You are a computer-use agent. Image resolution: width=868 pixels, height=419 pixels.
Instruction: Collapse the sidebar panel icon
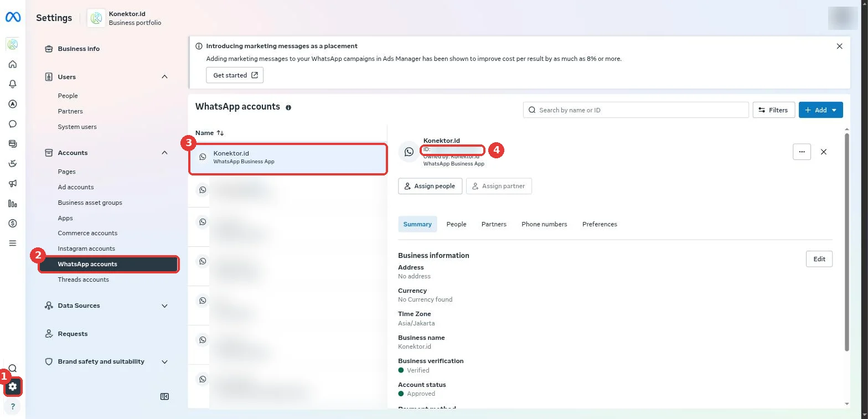(164, 396)
